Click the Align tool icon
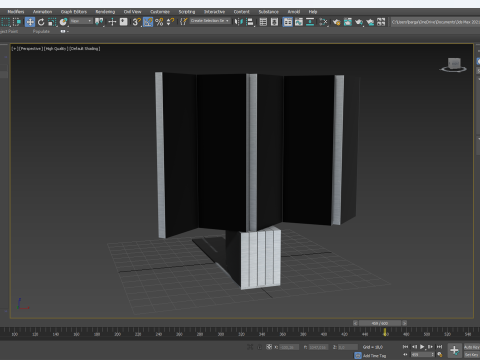The width and height of the screenshot is (480, 360). click(250, 22)
